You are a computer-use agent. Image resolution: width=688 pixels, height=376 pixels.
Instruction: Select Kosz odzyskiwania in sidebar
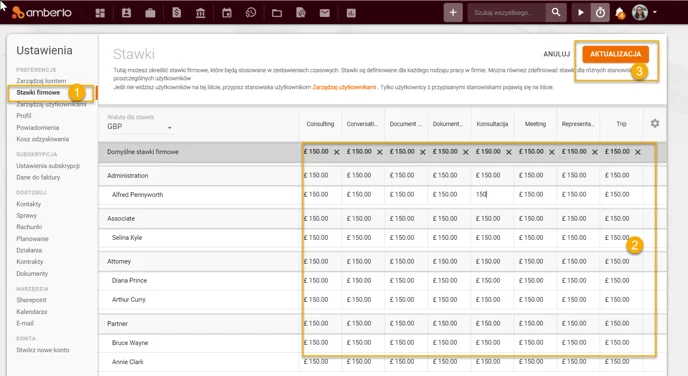coord(43,139)
